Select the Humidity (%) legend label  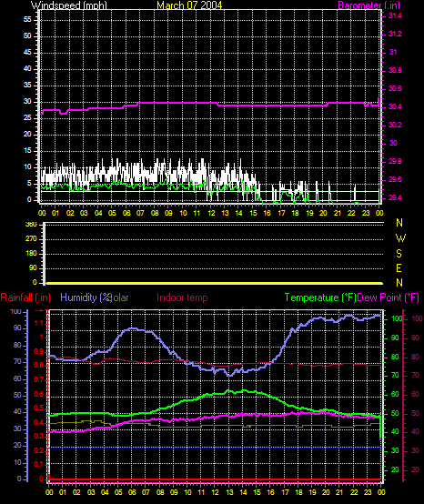[86, 297]
